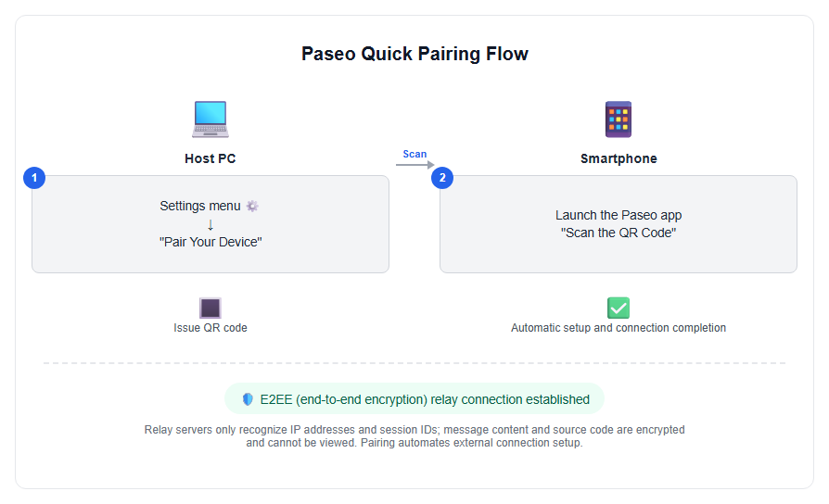
Task: Click the dark QR code square icon
Action: (210, 308)
